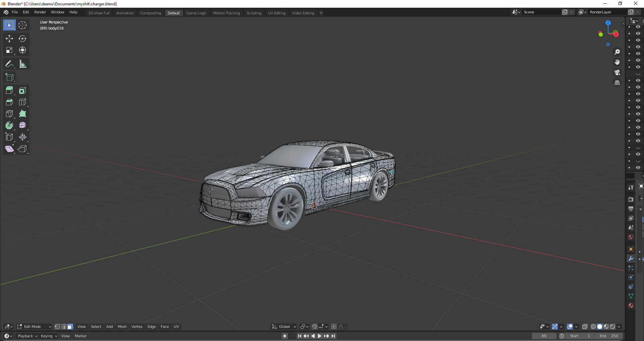Toggle X-ray display in viewport header
This screenshot has height=341, width=644.
click(x=585, y=327)
